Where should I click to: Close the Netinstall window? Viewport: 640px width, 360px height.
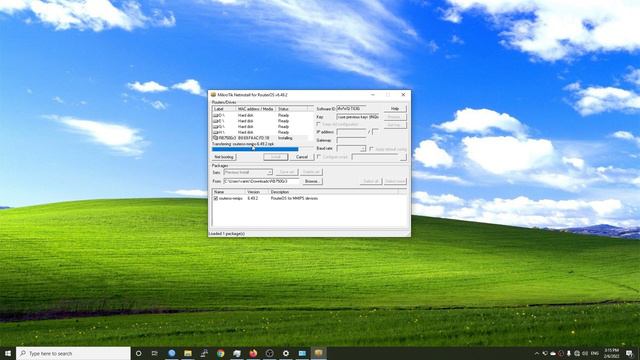[403, 95]
